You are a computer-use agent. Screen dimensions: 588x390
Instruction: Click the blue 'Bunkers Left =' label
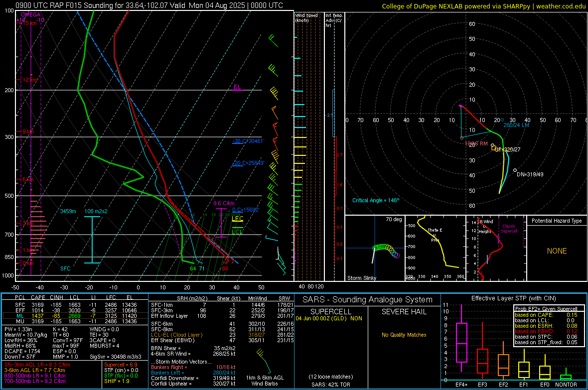pos(166,373)
